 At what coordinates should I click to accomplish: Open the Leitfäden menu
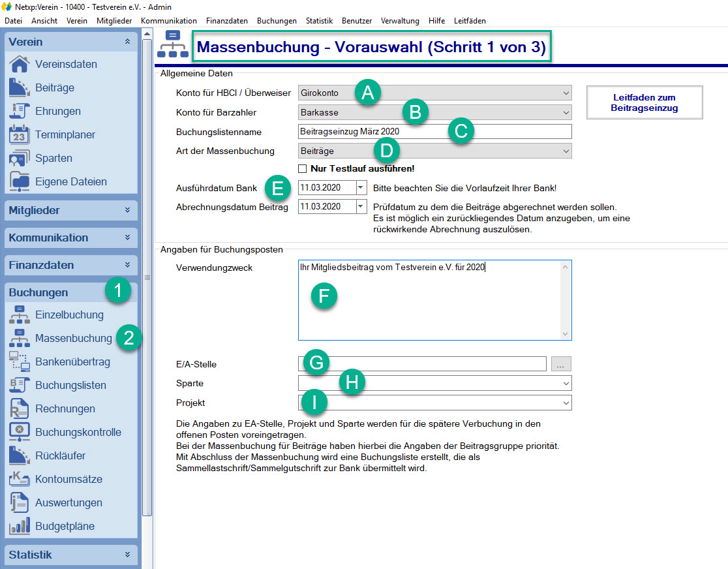click(x=470, y=21)
